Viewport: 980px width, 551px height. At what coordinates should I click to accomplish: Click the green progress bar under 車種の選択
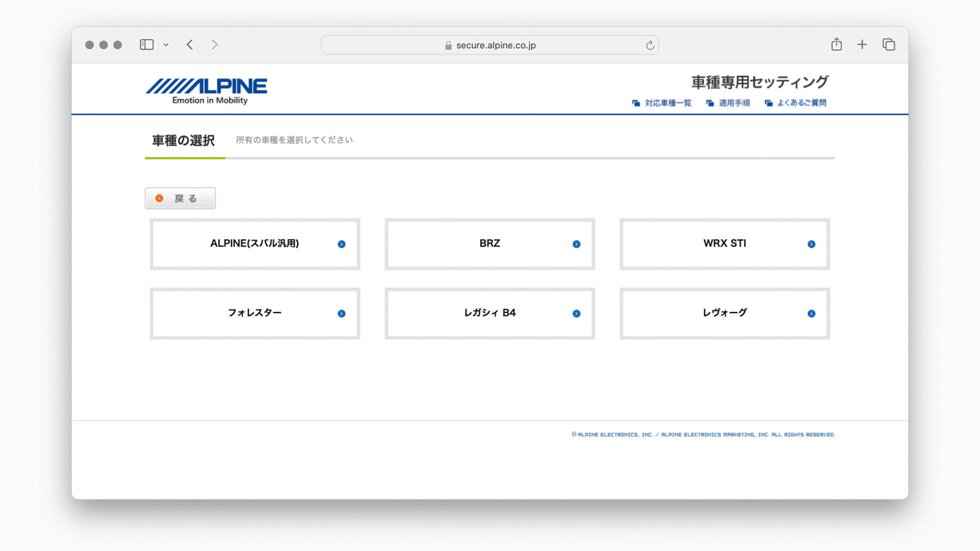(185, 160)
